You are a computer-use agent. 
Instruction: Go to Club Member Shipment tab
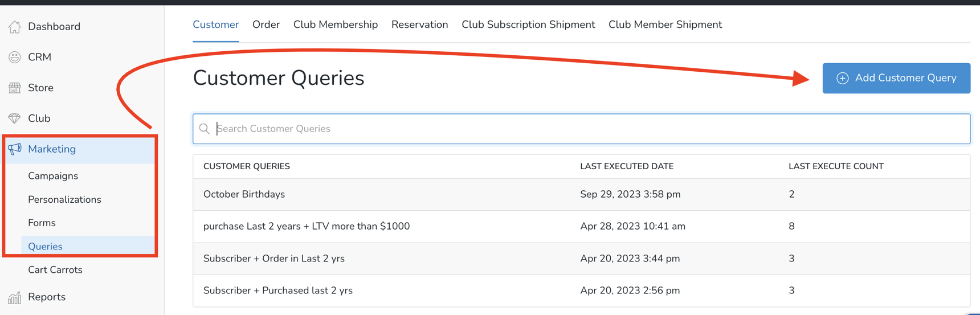pos(665,24)
